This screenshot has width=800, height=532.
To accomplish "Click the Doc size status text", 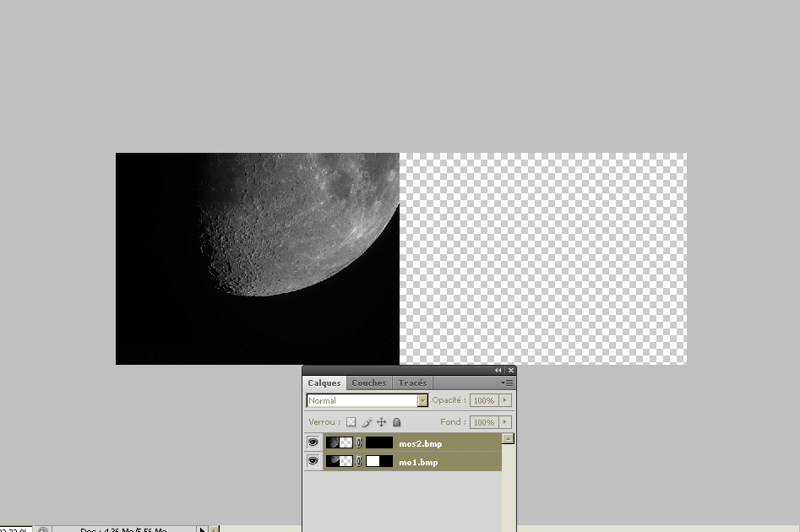I will pos(123,529).
